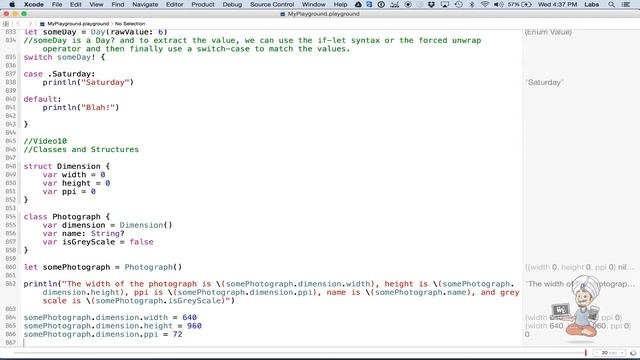Open the Wi-Fi status menu
The width and height of the screenshot is (640, 360).
485,4
